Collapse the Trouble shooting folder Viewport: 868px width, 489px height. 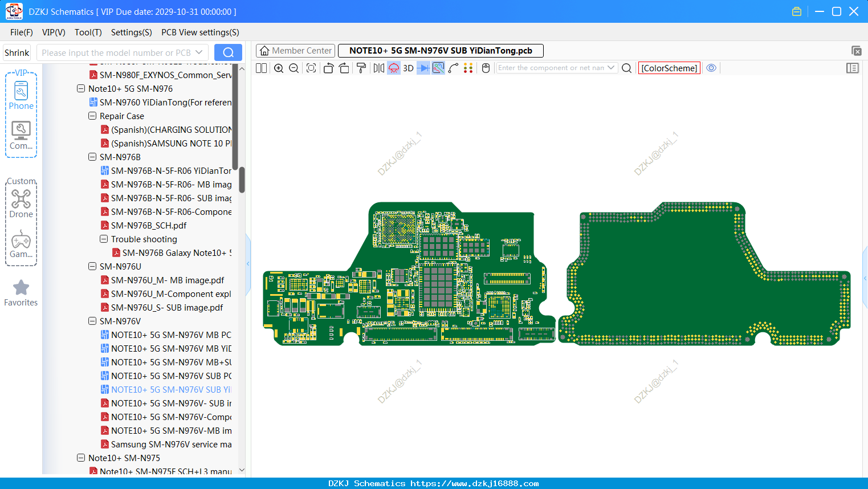coord(104,239)
